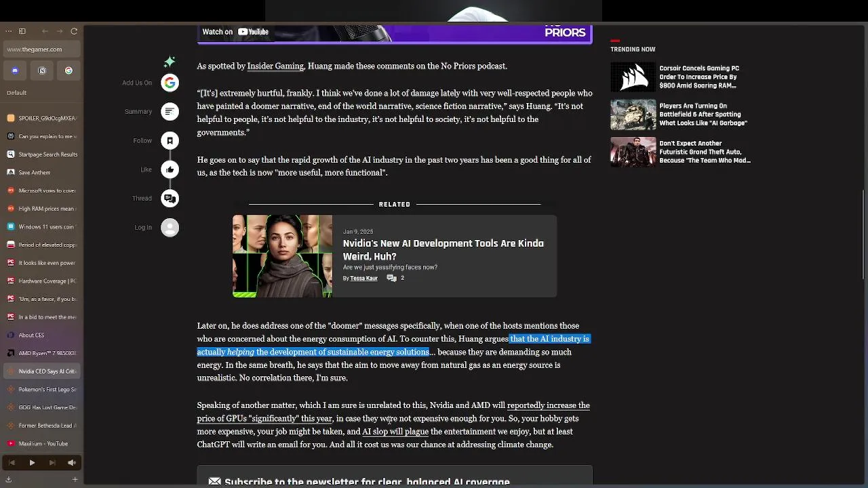Switch to the 'In a bid to meet' tab
Viewport: 868px width, 488px height.
(41, 317)
